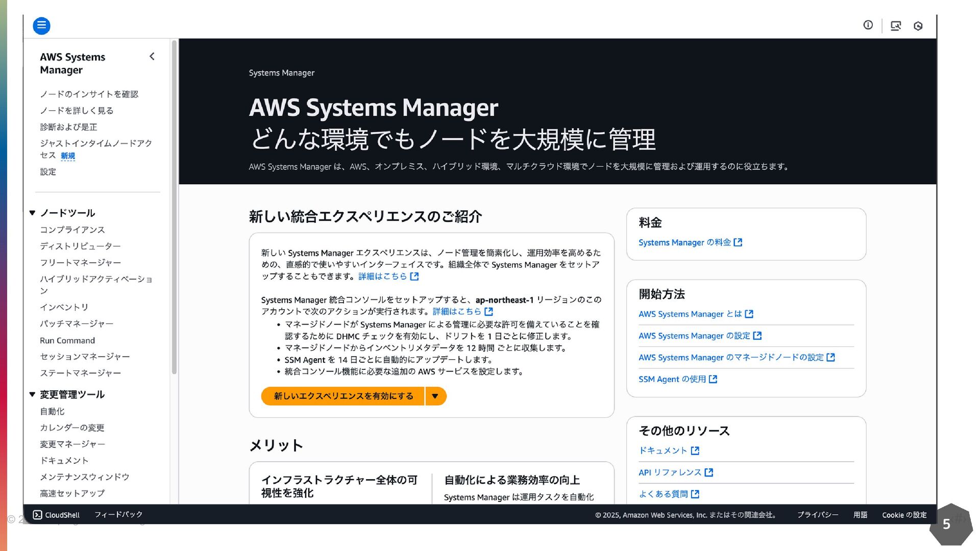Open dropdown arrow next to the orange enable button

click(435, 396)
